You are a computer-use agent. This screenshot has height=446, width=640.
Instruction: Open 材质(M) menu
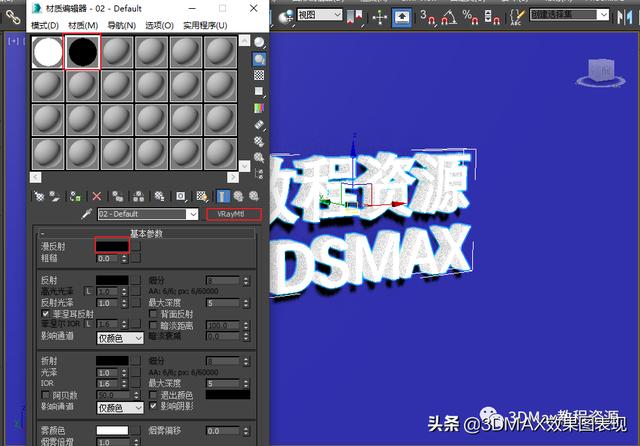pyautogui.click(x=83, y=25)
